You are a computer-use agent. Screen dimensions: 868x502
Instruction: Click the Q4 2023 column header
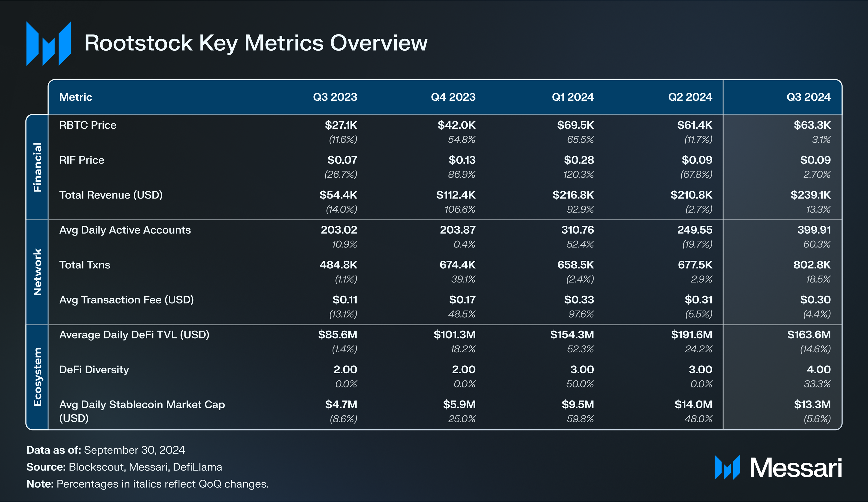[453, 97]
